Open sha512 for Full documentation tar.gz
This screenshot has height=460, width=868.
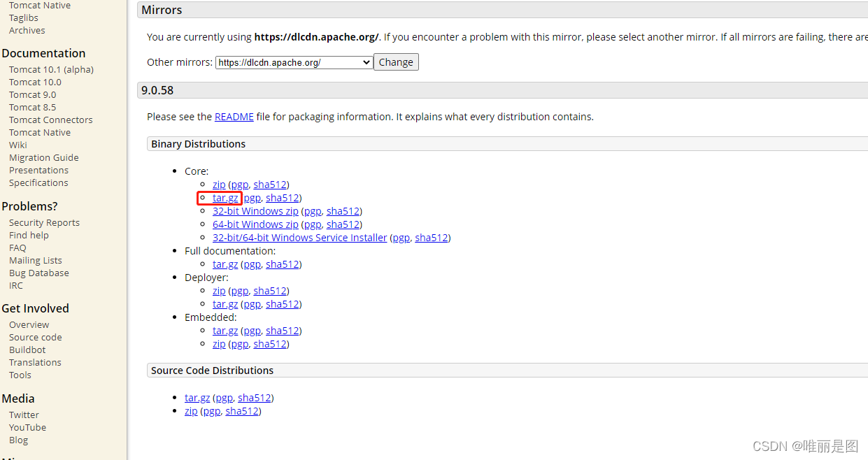click(x=283, y=264)
